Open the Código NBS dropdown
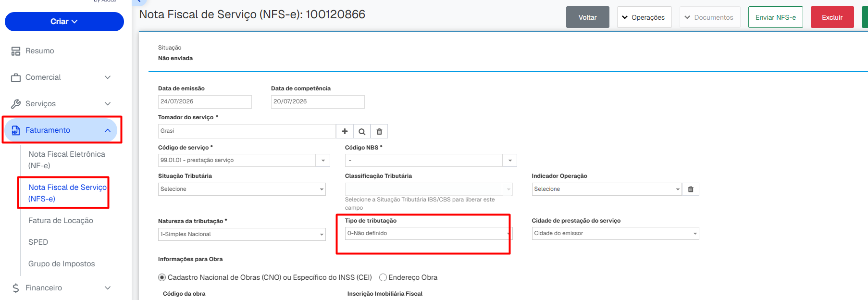Viewport: 868px width, 300px height. coord(510,160)
